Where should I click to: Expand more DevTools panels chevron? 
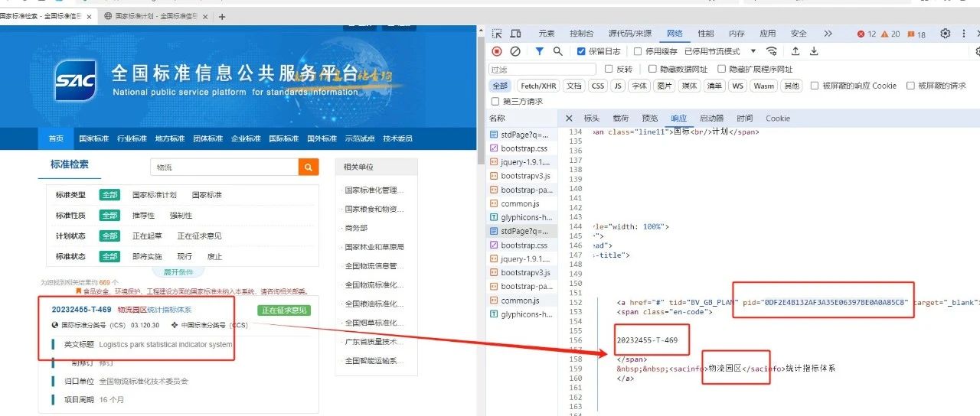[x=828, y=34]
